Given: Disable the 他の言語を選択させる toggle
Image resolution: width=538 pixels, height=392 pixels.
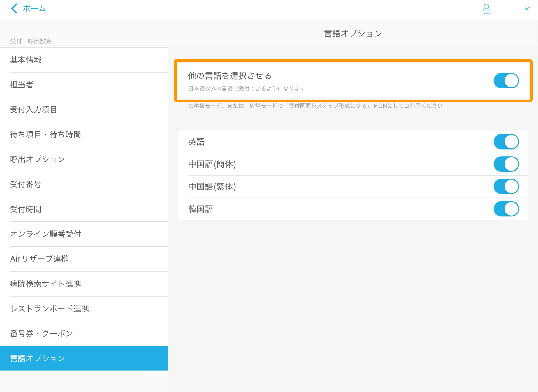Looking at the screenshot, I should [x=506, y=81].
